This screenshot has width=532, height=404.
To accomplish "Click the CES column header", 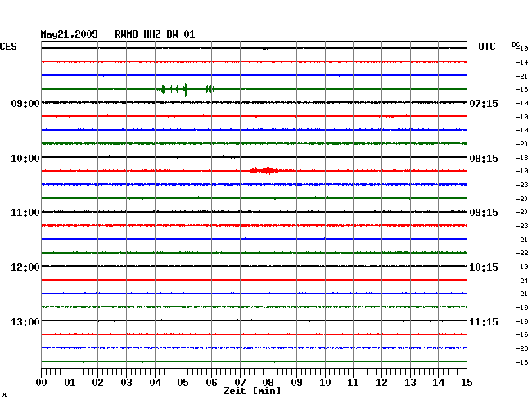I will click(8, 47).
